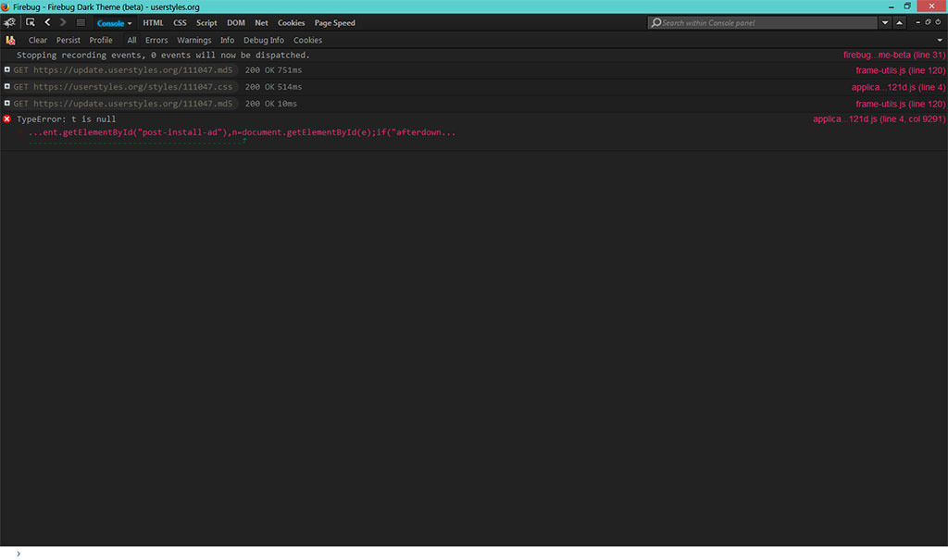Expand the 751ms GET 111047.md5 request
Image resolution: width=948 pixels, height=560 pixels.
tap(7, 69)
